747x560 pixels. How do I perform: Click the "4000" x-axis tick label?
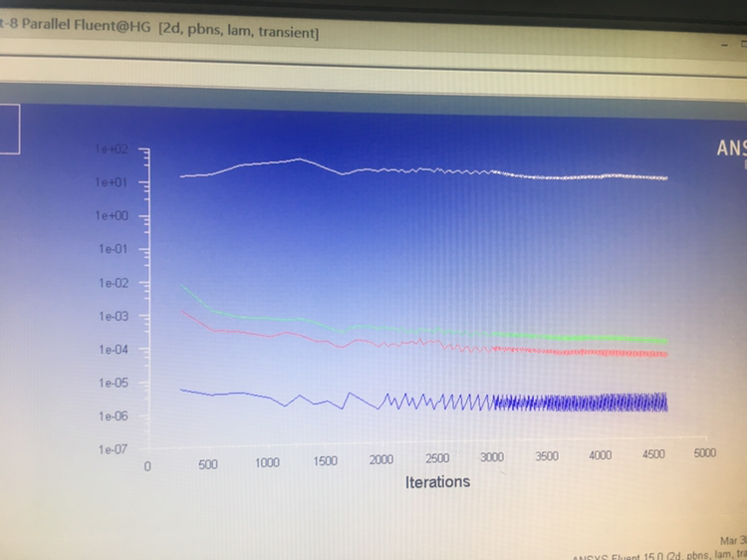(x=600, y=455)
